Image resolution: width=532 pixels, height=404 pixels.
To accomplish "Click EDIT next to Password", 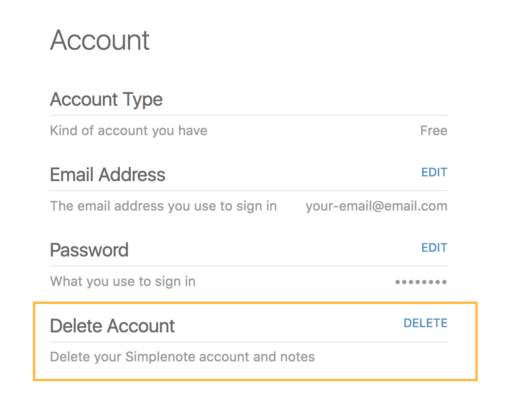I will [x=434, y=248].
